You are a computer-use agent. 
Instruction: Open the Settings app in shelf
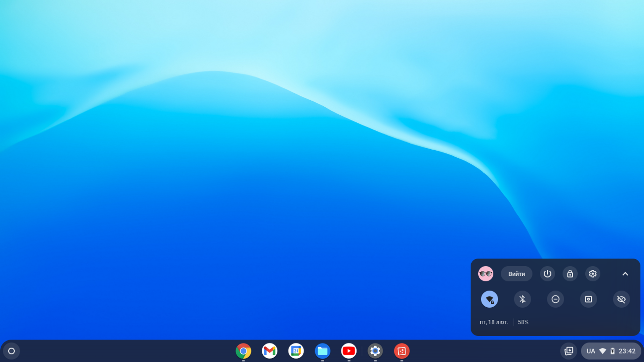point(375,351)
